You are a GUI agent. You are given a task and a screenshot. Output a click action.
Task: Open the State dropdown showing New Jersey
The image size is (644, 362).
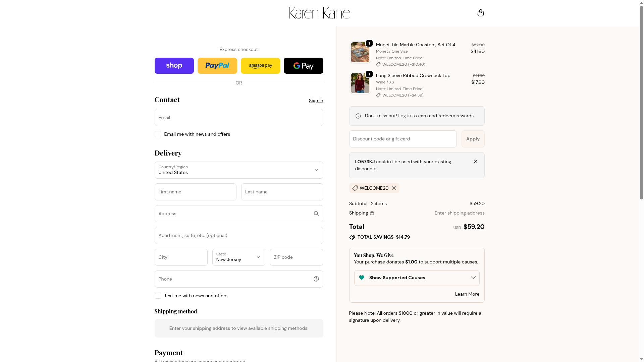click(x=238, y=257)
